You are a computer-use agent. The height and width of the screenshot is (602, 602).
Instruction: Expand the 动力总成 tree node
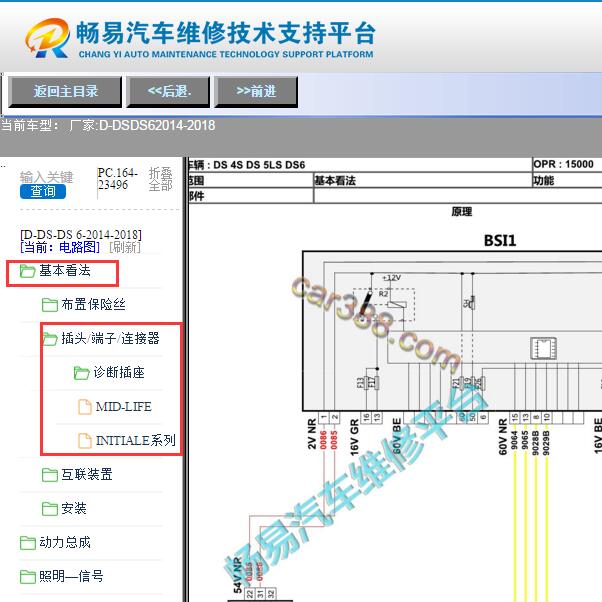[x=65, y=542]
